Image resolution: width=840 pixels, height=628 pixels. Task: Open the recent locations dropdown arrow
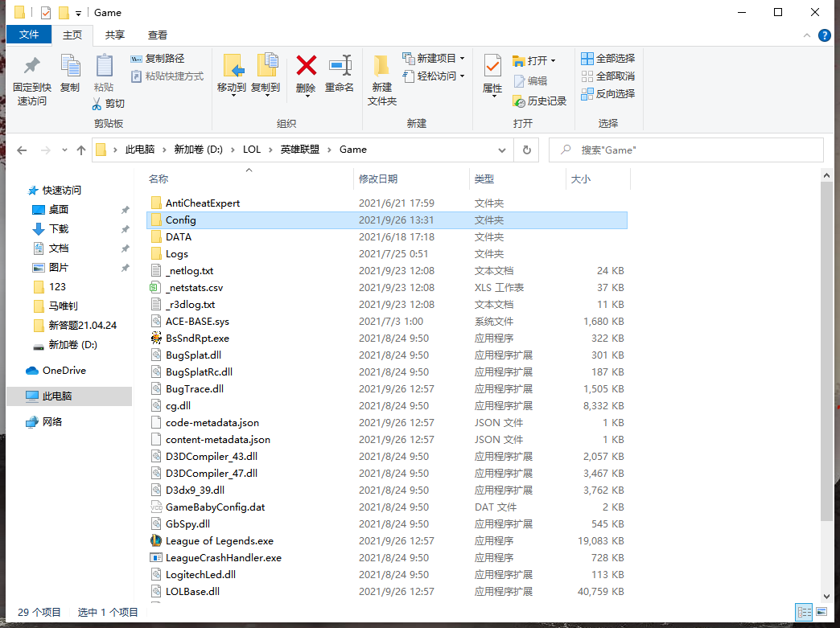(64, 150)
